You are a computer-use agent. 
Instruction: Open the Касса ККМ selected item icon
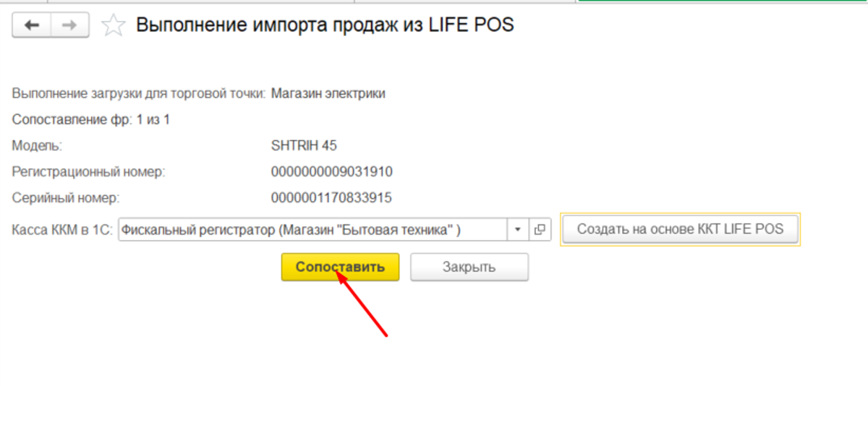click(540, 230)
